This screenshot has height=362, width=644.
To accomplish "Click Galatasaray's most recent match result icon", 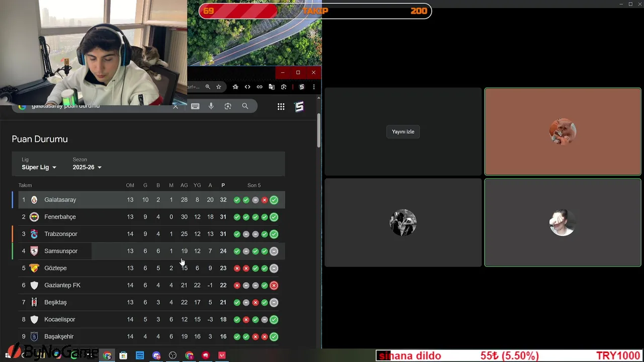I will (x=274, y=200).
